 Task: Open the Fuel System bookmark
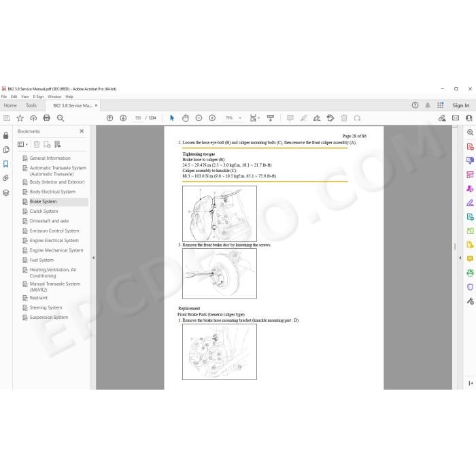(41, 260)
